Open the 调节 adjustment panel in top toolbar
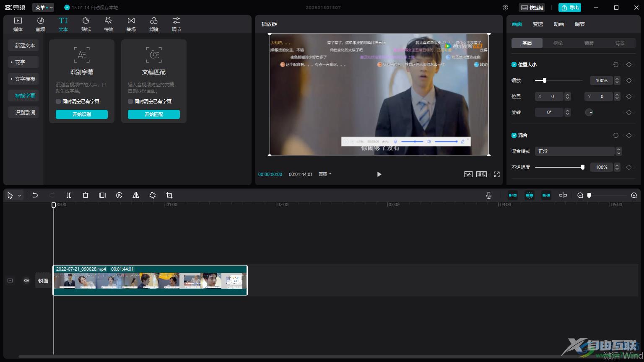Viewport: 644px width, 362px height. pyautogui.click(x=177, y=24)
